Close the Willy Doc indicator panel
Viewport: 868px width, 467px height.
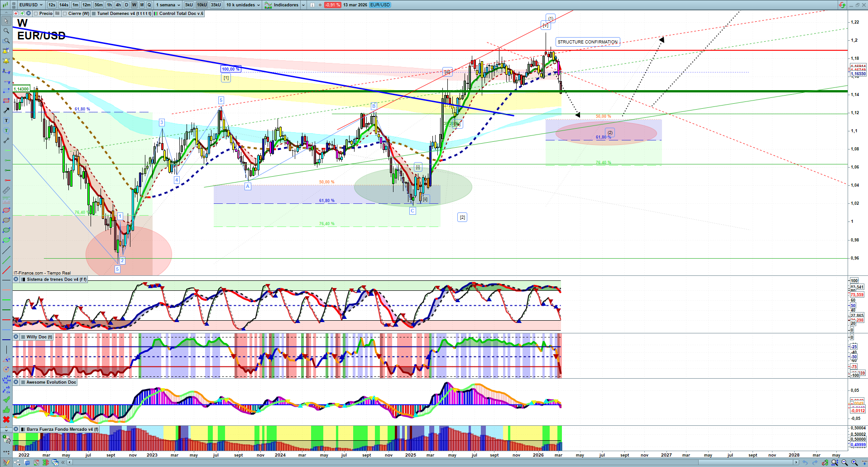pyautogui.click(x=16, y=337)
